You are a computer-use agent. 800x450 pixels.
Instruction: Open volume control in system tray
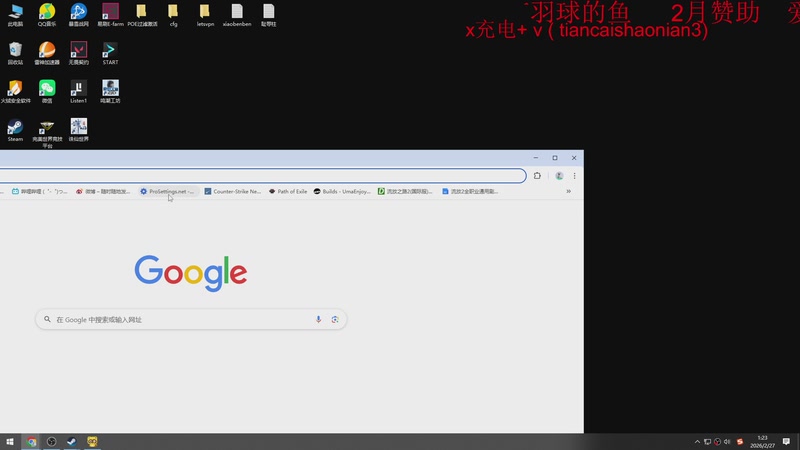click(727, 442)
